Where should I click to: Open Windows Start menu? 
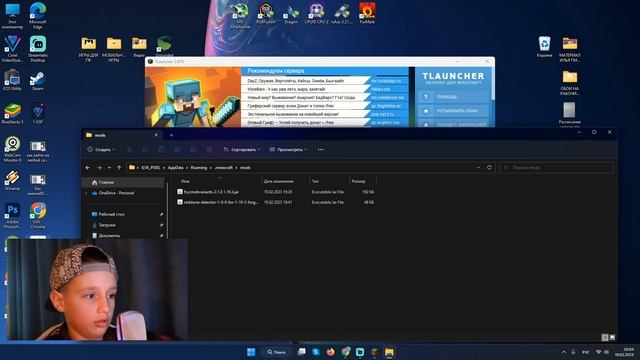click(x=251, y=352)
